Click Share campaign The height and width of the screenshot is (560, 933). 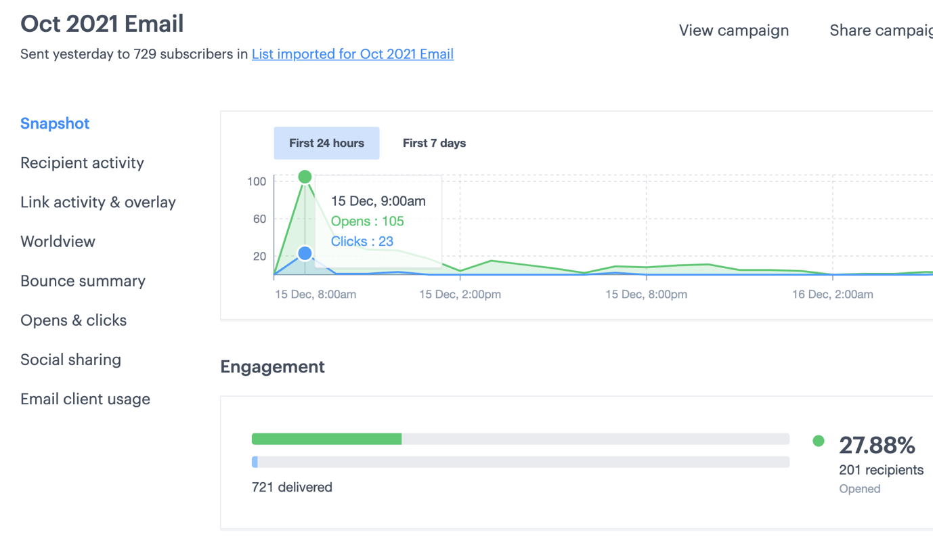click(880, 30)
